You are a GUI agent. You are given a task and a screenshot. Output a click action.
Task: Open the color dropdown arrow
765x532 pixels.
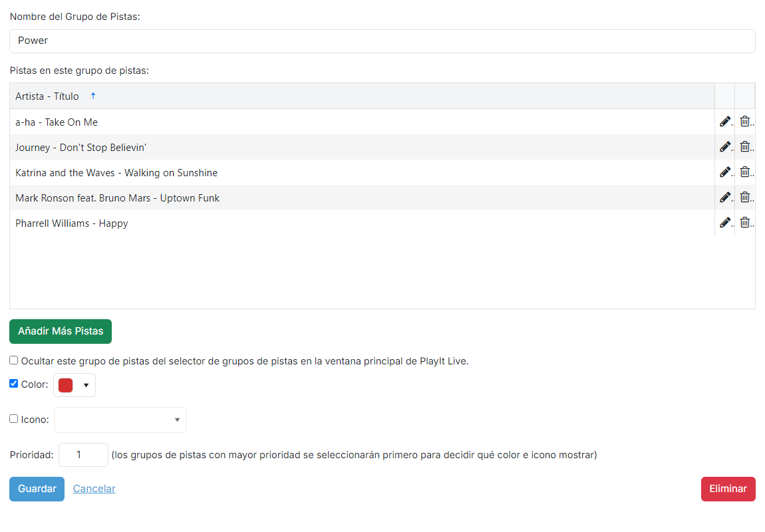(86, 385)
